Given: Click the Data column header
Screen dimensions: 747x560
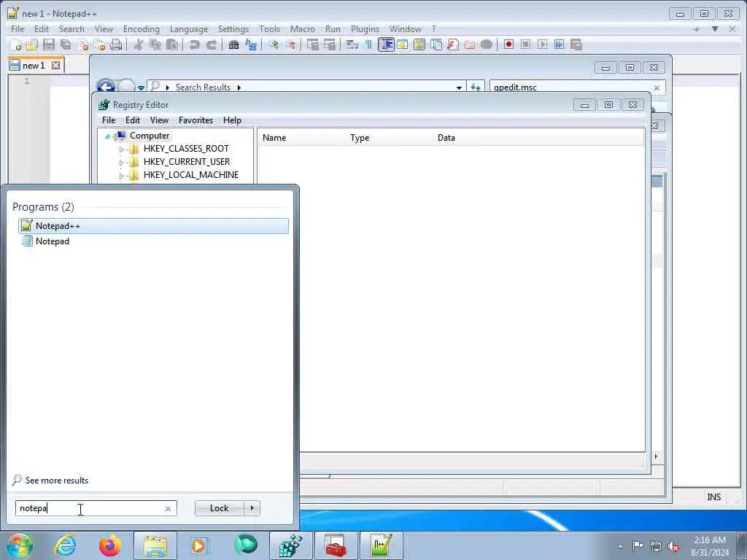Looking at the screenshot, I should point(538,138).
